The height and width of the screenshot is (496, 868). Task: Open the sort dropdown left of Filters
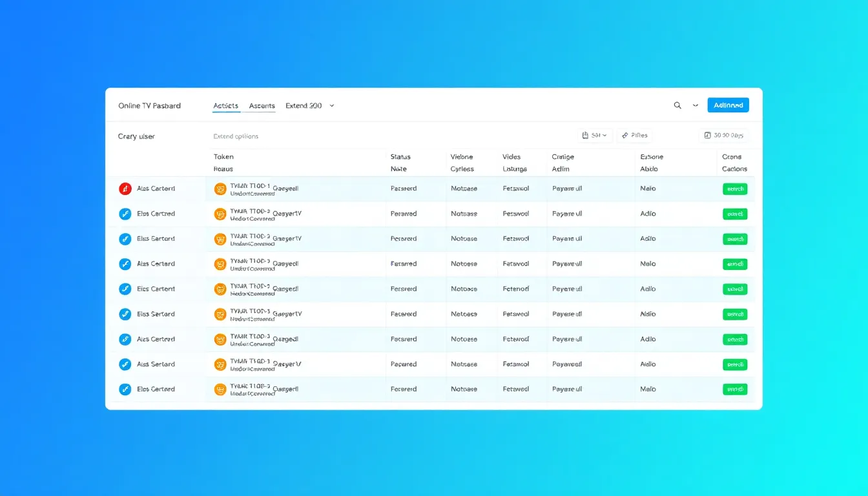pyautogui.click(x=594, y=136)
